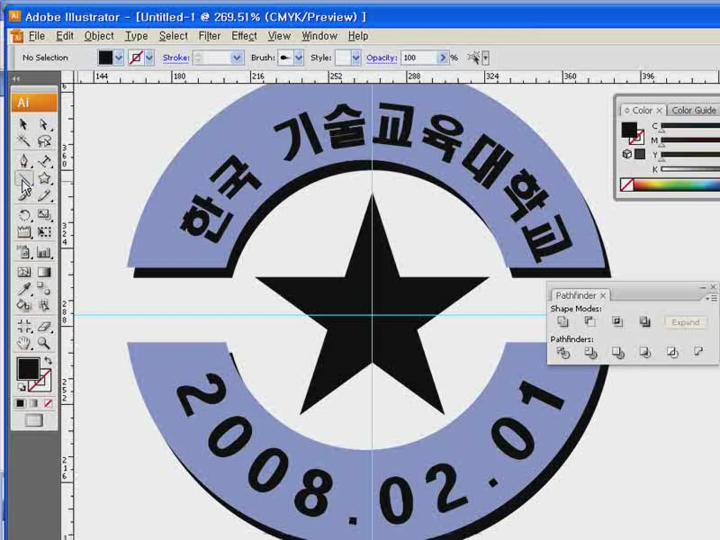
Task: Select the Pen tool
Action: 24,161
